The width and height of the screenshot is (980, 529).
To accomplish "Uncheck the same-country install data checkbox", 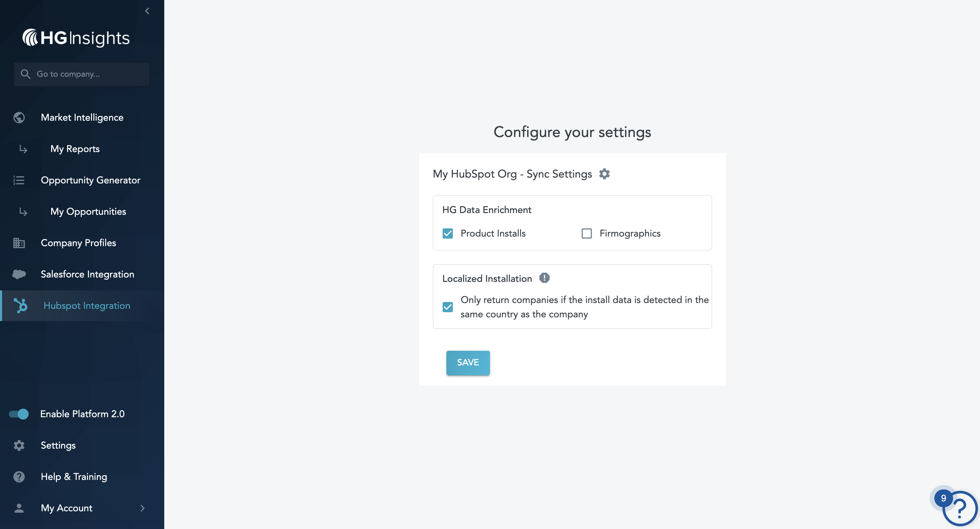I will pos(447,307).
